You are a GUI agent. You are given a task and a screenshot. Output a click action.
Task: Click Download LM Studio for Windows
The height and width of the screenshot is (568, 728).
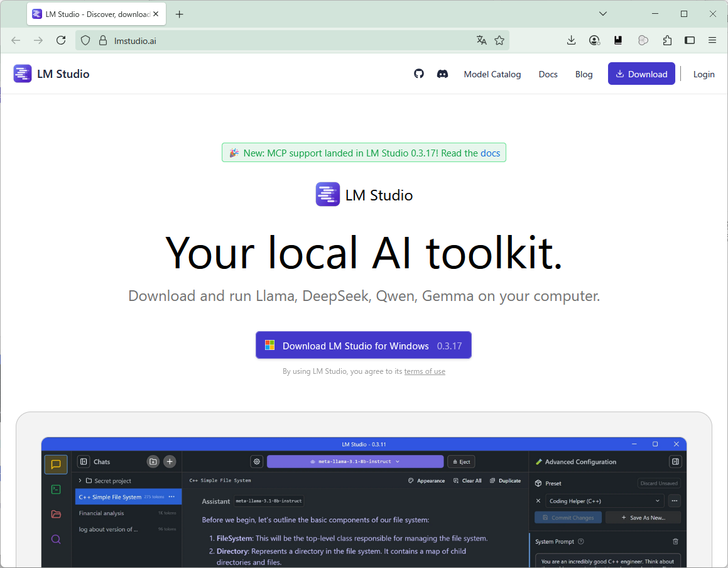[x=363, y=346]
